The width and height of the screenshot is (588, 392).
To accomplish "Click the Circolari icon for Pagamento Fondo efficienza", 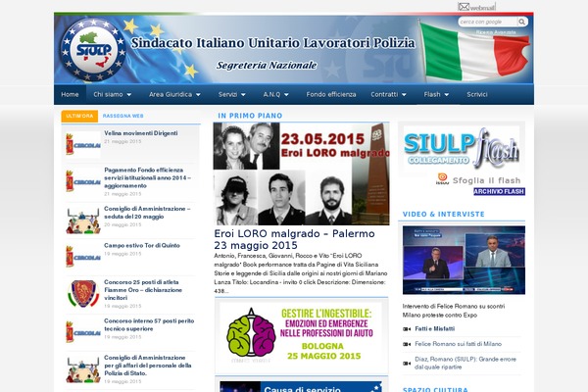I will point(83,181).
